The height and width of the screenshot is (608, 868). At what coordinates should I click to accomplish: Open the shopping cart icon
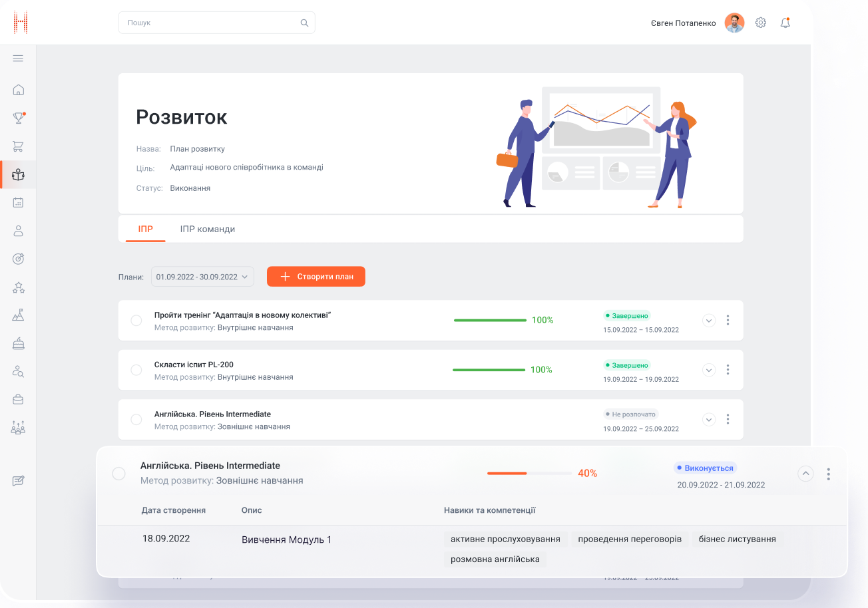click(x=18, y=146)
